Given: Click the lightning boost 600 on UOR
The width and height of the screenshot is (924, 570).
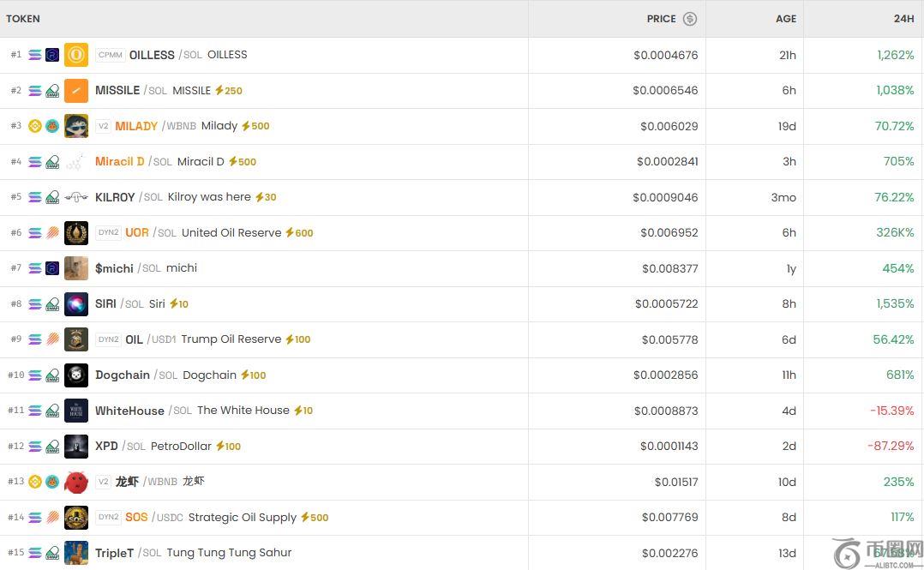Looking at the screenshot, I should click(x=299, y=233).
